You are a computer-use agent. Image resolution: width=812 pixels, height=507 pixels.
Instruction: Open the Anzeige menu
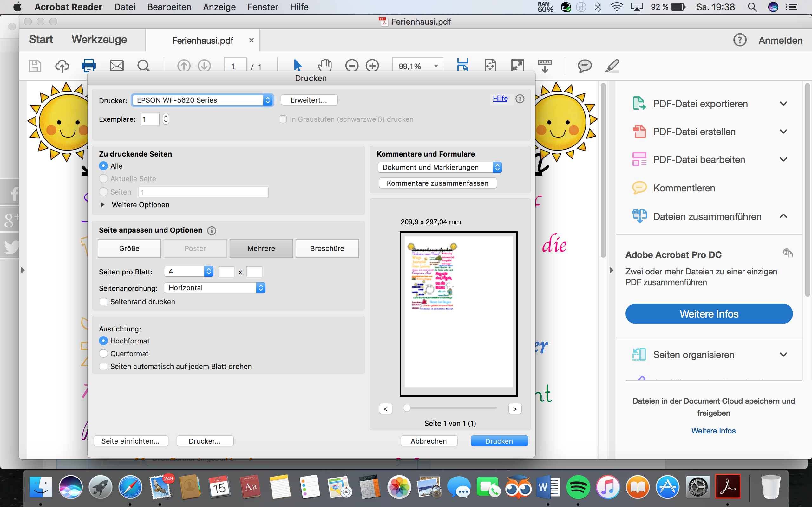[x=219, y=7]
